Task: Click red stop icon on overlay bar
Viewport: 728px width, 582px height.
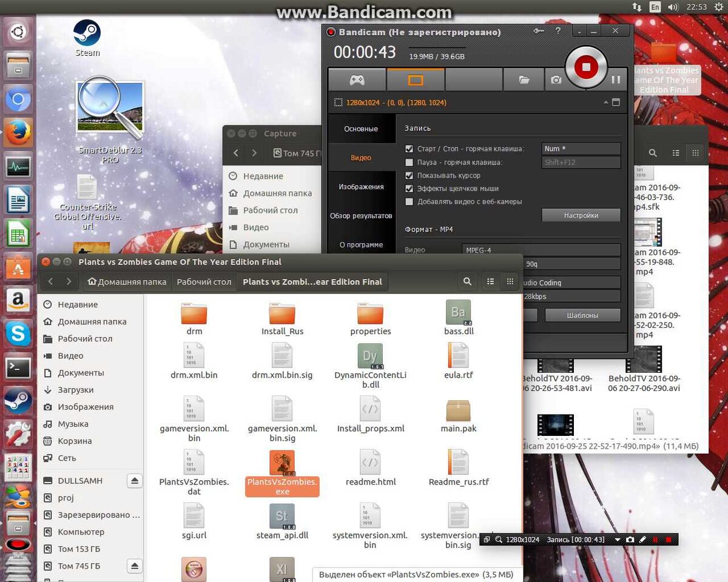Action: tap(669, 540)
